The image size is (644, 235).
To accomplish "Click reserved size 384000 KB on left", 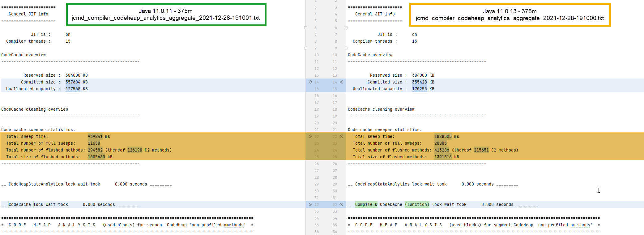I will [x=77, y=75].
